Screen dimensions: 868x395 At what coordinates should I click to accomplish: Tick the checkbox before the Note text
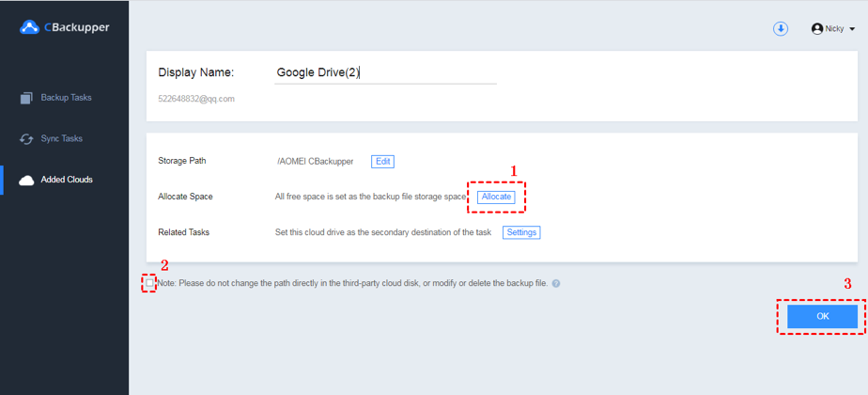coord(149,282)
